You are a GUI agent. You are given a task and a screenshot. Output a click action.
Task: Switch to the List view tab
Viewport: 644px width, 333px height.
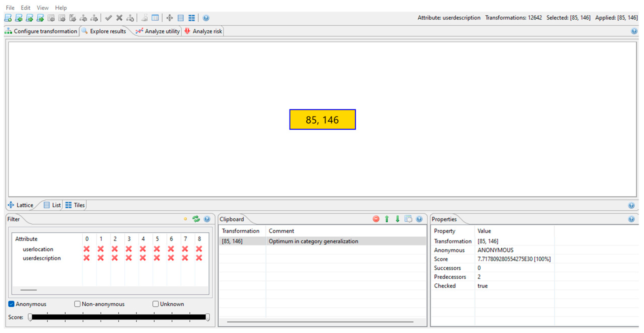point(52,205)
